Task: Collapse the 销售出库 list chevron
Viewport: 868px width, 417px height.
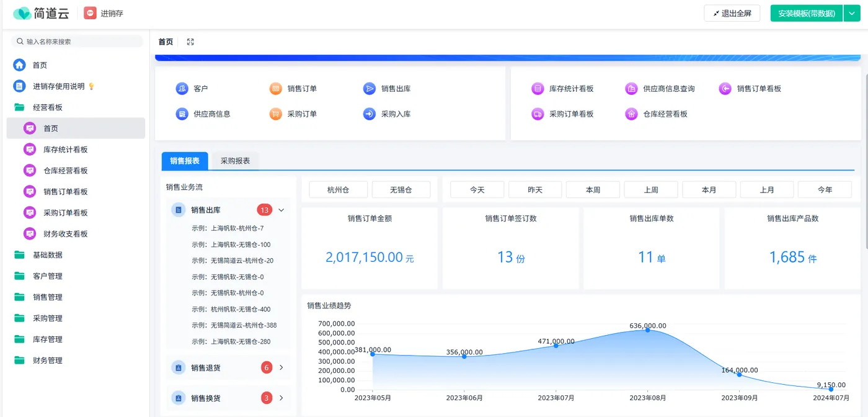Action: pyautogui.click(x=281, y=210)
